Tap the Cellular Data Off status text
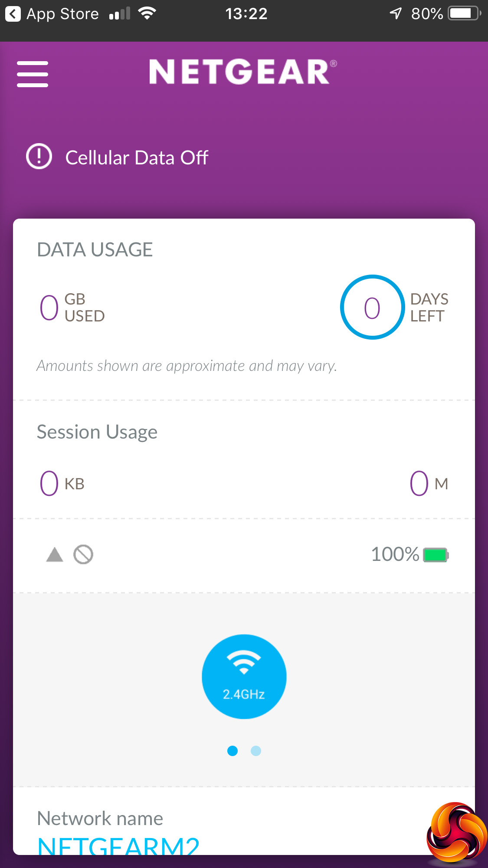The height and width of the screenshot is (868, 488). coord(137,158)
